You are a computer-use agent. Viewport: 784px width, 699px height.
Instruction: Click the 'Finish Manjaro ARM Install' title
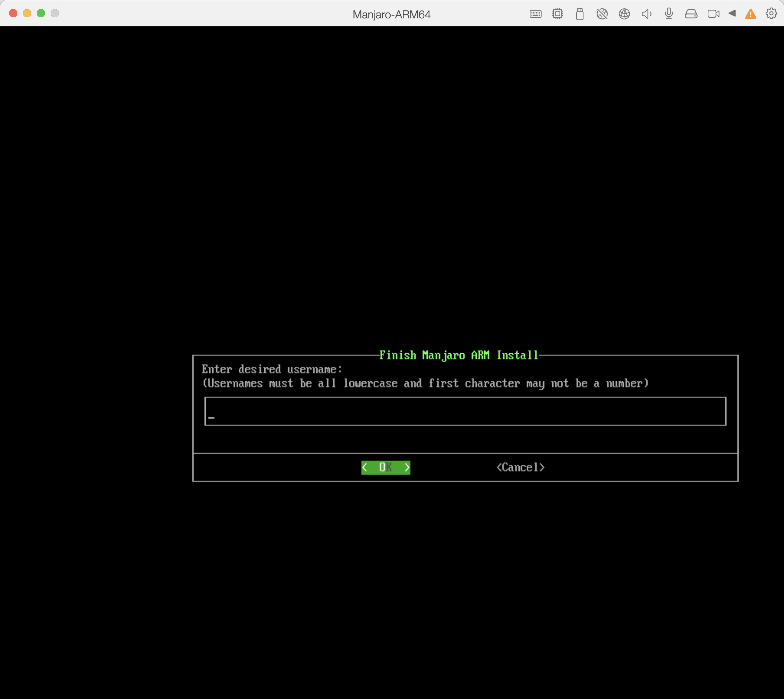coord(459,355)
